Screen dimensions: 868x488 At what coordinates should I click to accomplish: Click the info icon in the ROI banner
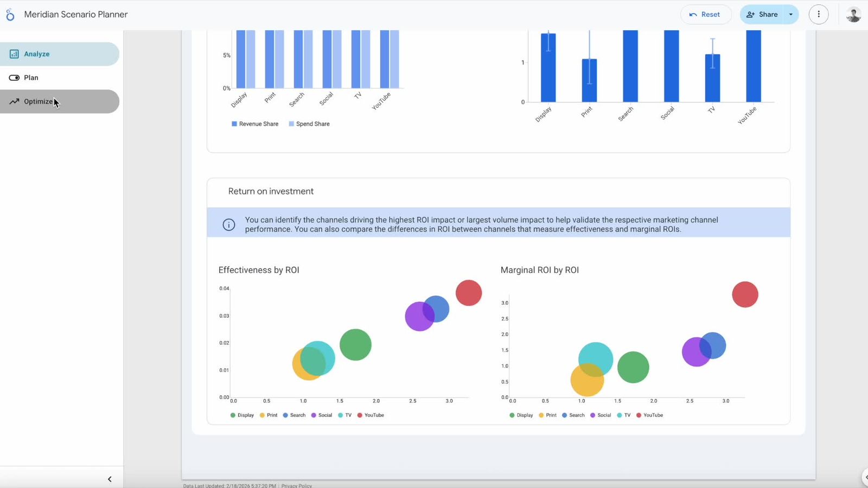228,224
